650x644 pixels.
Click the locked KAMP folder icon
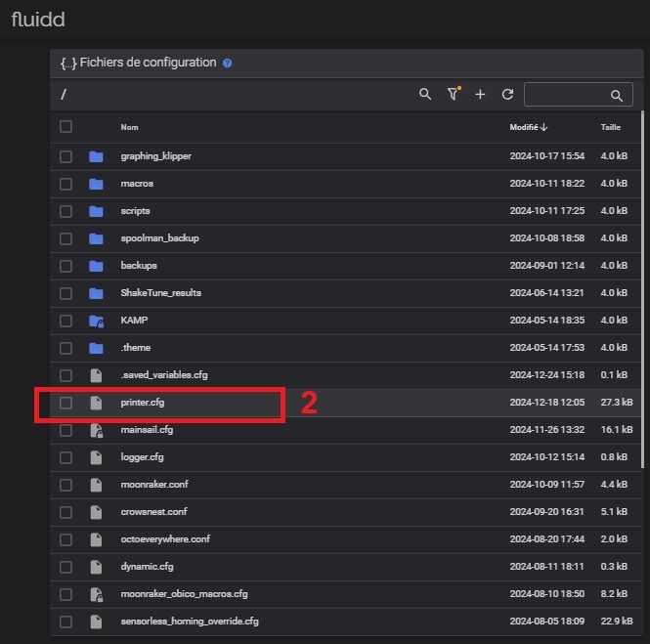tap(96, 321)
